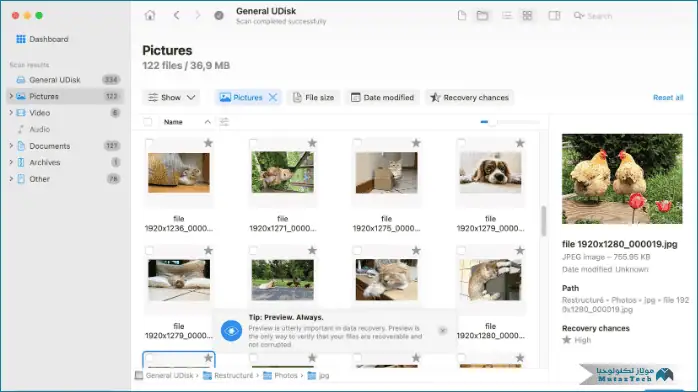Open the dog picture thumbnail
Viewport: 698px width, 392px height.
pos(491,172)
